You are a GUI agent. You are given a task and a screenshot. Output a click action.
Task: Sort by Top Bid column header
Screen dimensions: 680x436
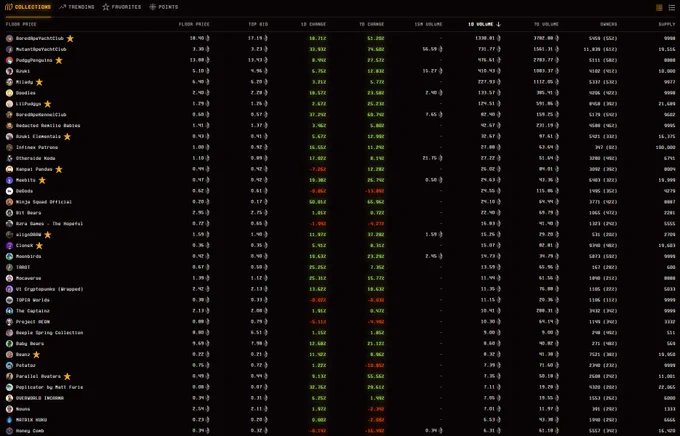[x=258, y=24]
